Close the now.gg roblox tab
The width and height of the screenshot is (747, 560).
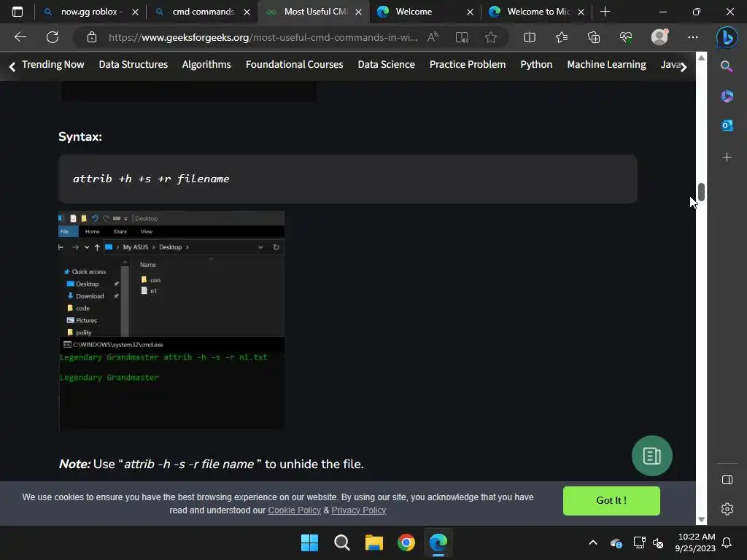(135, 12)
